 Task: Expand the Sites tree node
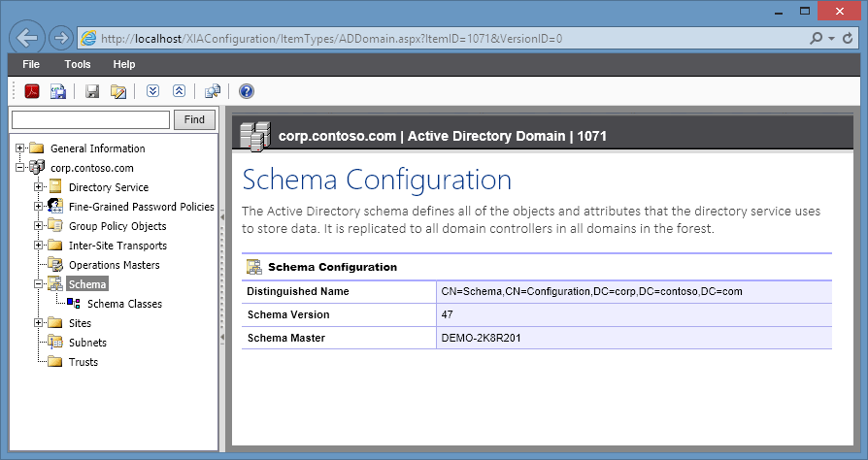(38, 322)
